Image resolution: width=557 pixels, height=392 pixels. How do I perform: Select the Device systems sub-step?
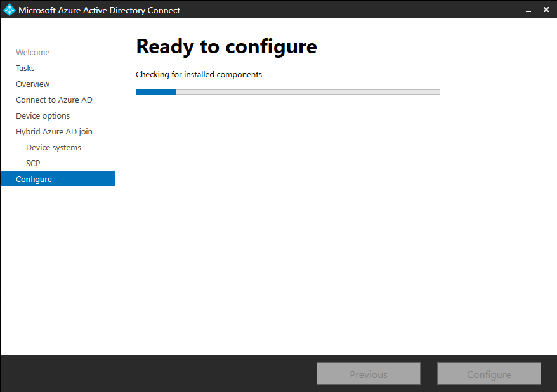[53, 148]
